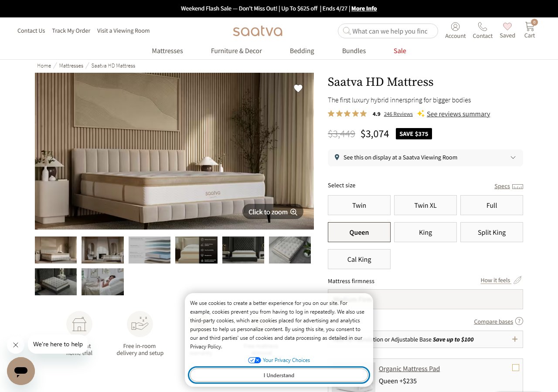The width and height of the screenshot is (558, 392).
Task: Expand the Adjustable Base add-on option
Action: 515,339
